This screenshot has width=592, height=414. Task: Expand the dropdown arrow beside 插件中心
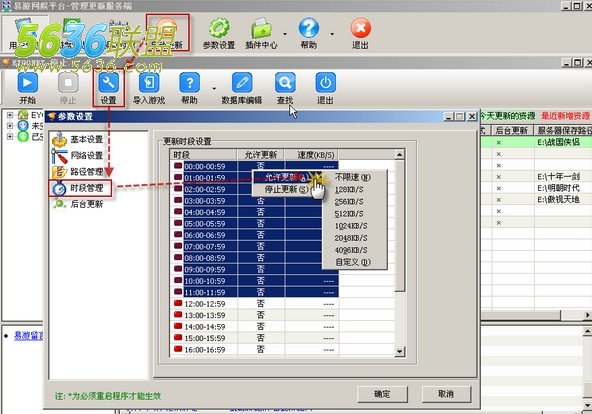285,34
